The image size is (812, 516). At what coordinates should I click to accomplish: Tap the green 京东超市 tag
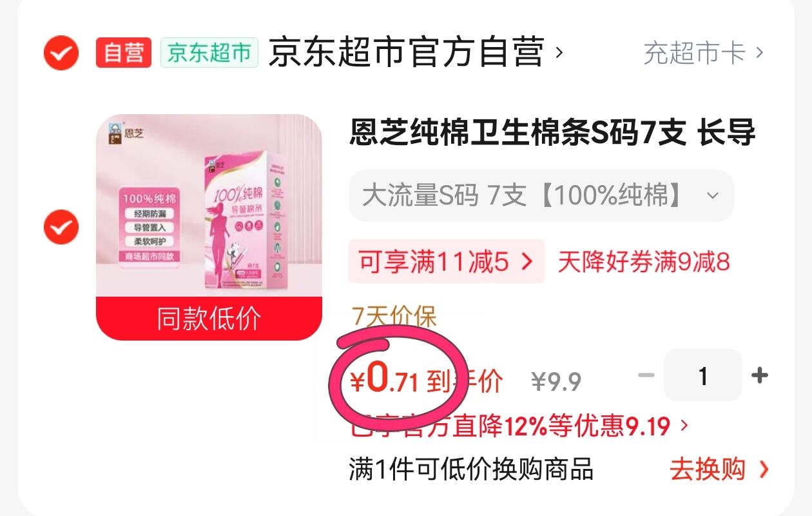[x=209, y=53]
